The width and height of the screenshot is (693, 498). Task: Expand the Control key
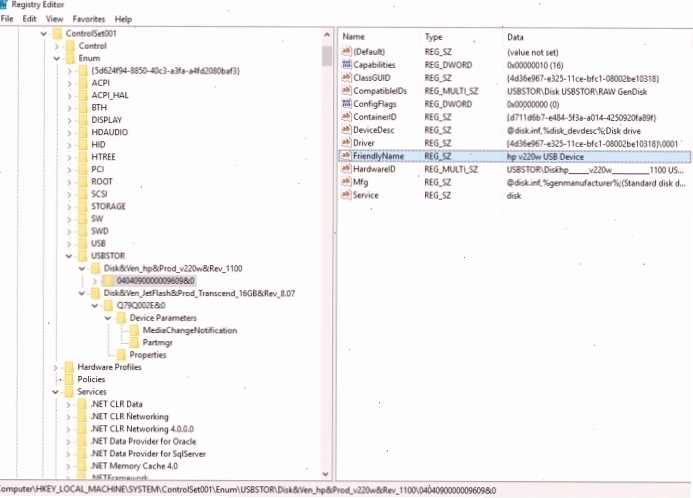[56, 46]
